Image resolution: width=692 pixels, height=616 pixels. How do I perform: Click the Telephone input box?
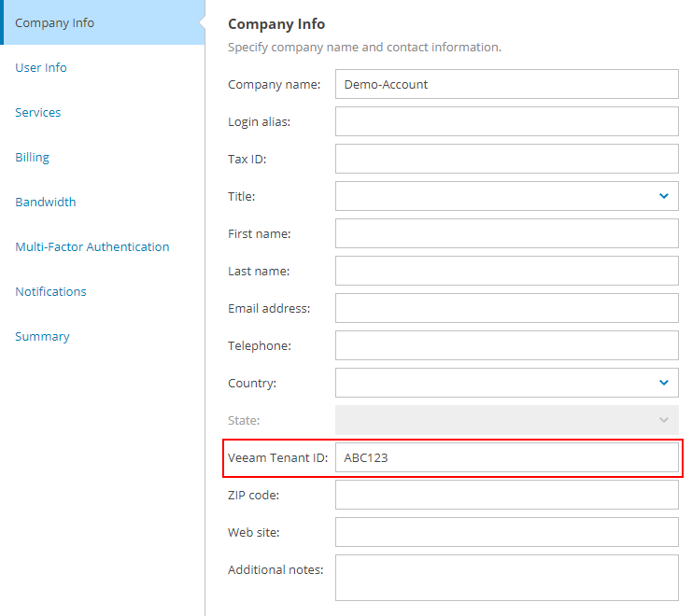click(x=506, y=345)
